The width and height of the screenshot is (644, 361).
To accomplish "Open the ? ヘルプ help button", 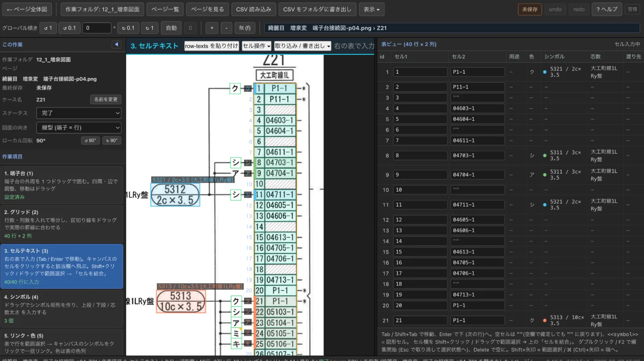I will pos(607,9).
